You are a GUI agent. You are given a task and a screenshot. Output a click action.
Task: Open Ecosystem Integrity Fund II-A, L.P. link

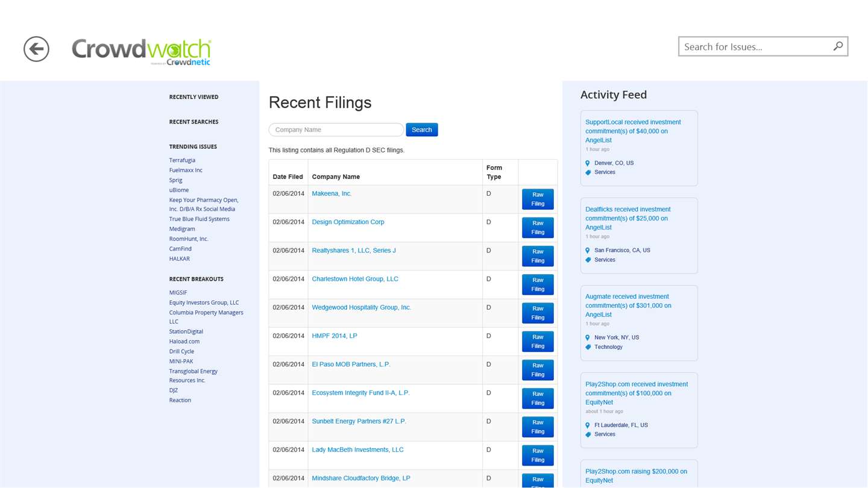click(360, 393)
